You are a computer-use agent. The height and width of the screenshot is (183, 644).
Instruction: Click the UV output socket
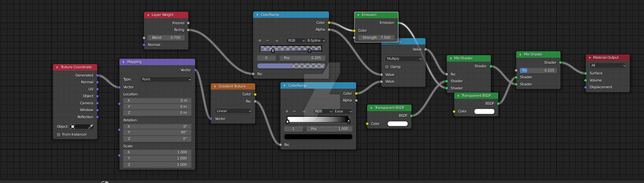(x=98, y=89)
